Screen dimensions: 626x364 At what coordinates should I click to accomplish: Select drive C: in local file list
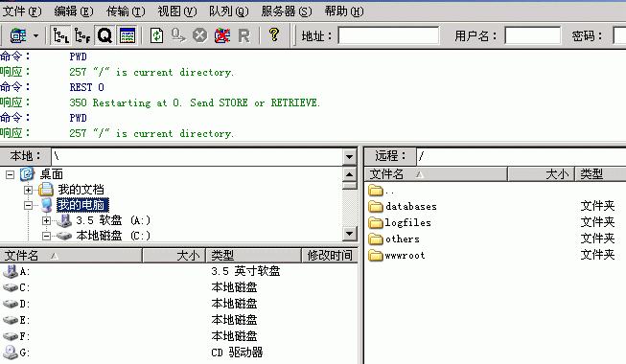[x=16, y=287]
